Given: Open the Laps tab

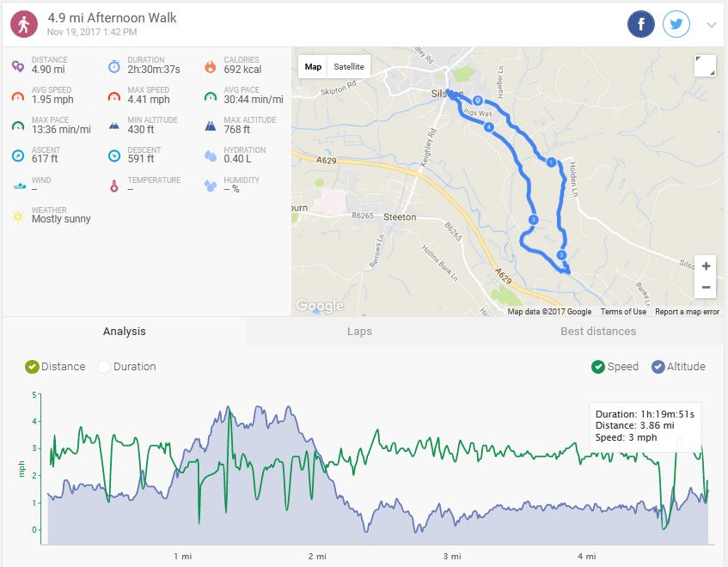Looking at the screenshot, I should (x=359, y=332).
